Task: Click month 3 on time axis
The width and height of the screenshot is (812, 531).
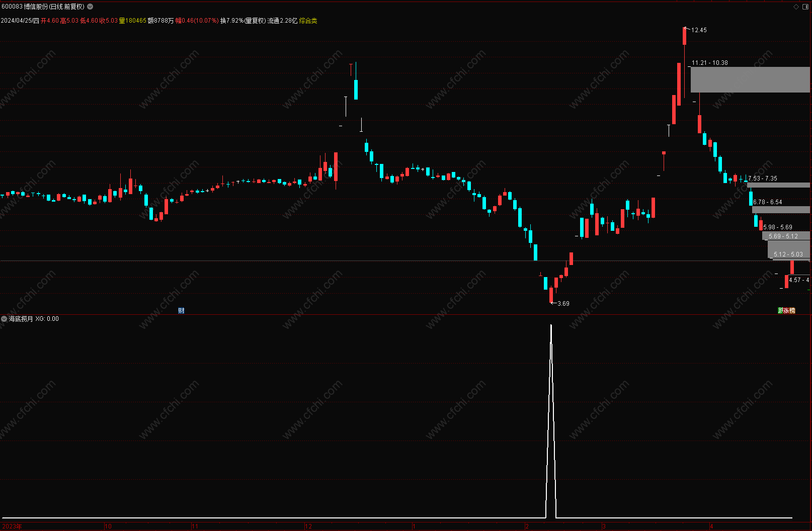Action: coord(604,526)
